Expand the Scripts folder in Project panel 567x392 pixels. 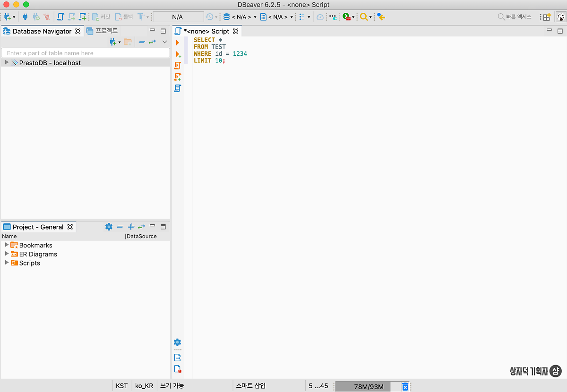pyautogui.click(x=7, y=263)
